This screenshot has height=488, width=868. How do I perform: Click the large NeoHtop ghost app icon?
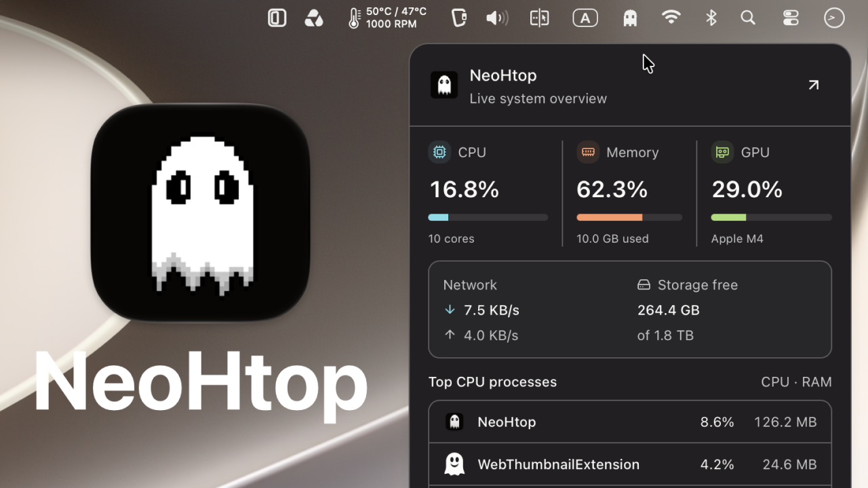click(200, 212)
